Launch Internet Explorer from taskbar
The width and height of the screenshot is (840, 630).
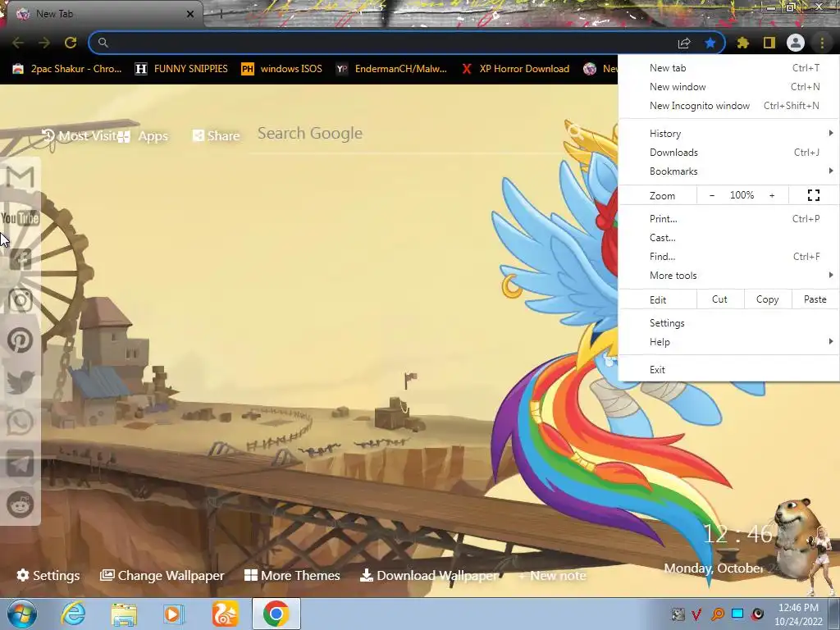(x=73, y=614)
